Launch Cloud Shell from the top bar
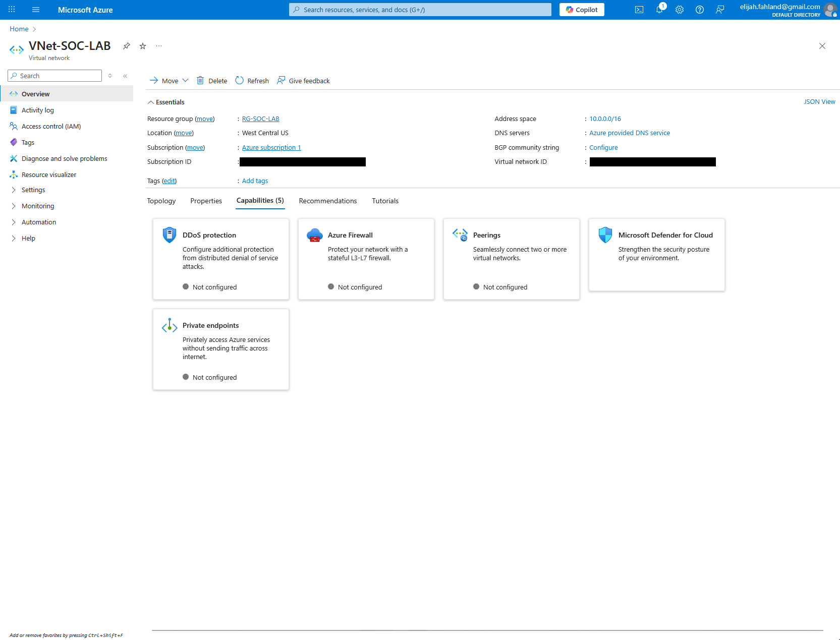The image size is (840, 640). point(639,10)
